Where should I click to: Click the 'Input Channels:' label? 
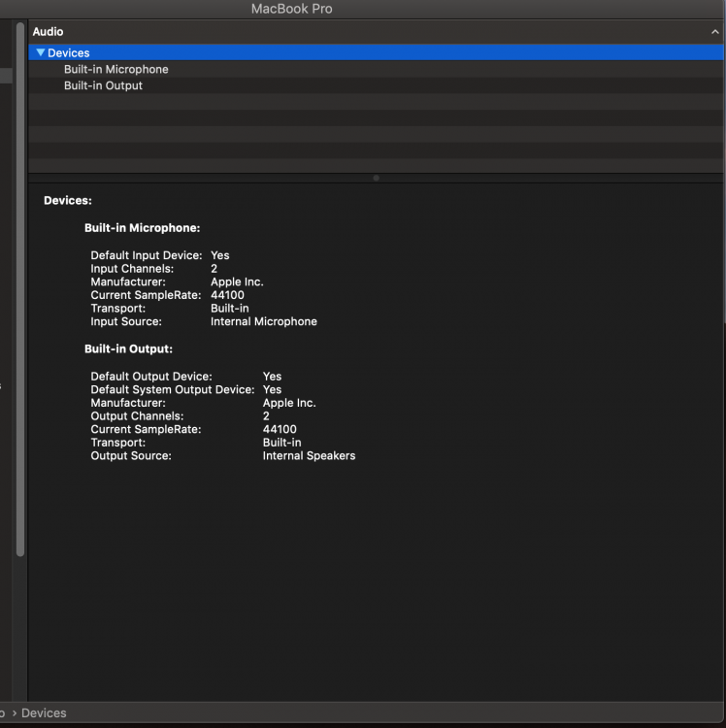pos(132,268)
